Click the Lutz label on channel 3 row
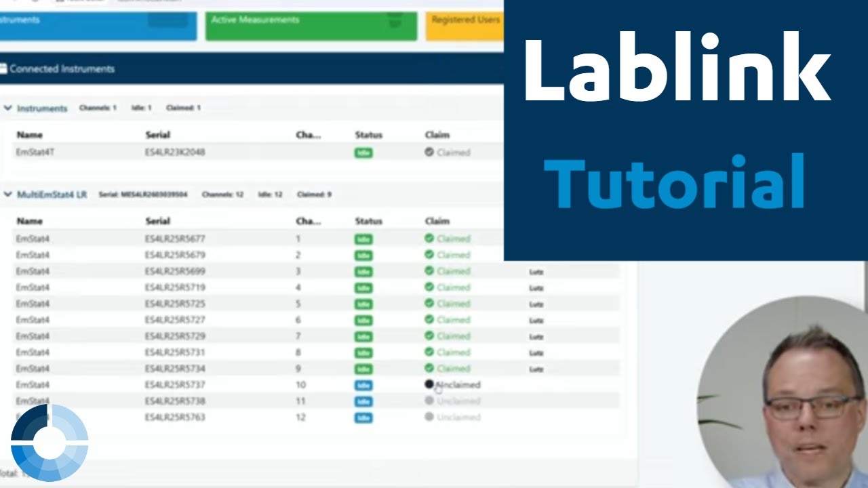 click(x=536, y=272)
